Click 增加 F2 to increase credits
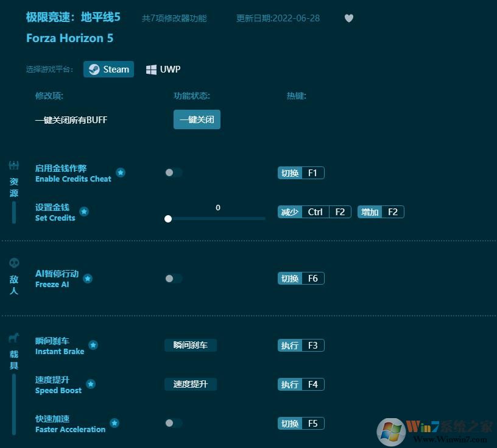The width and height of the screenshot is (497, 448). (380, 212)
